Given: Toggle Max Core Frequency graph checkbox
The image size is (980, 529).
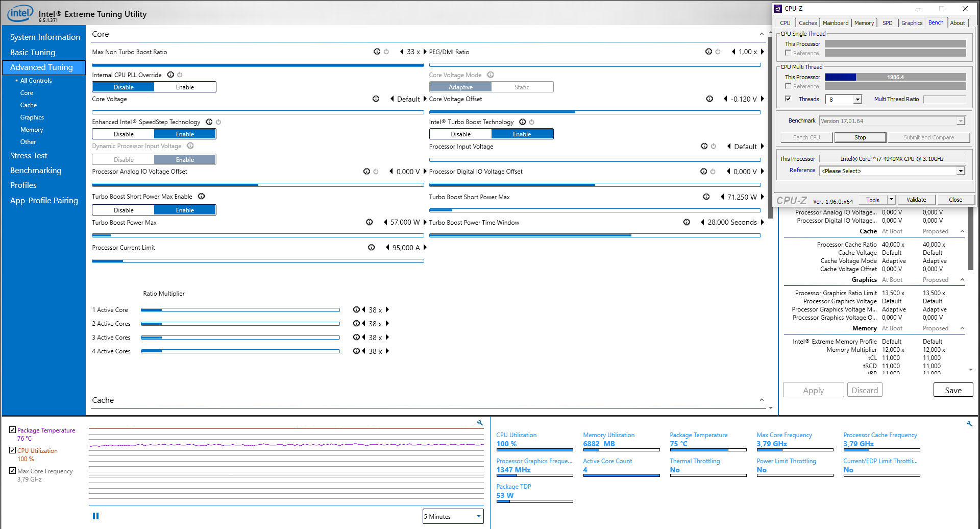Looking at the screenshot, I should [13, 471].
